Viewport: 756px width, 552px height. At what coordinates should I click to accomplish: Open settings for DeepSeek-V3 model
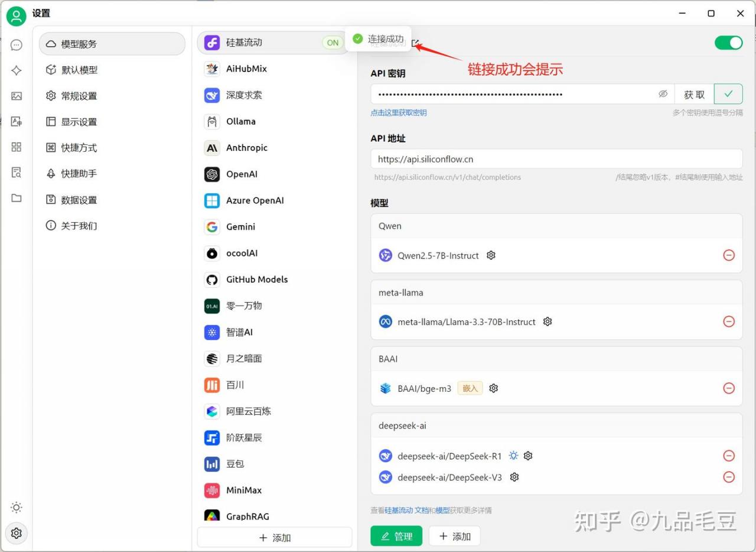pos(514,477)
